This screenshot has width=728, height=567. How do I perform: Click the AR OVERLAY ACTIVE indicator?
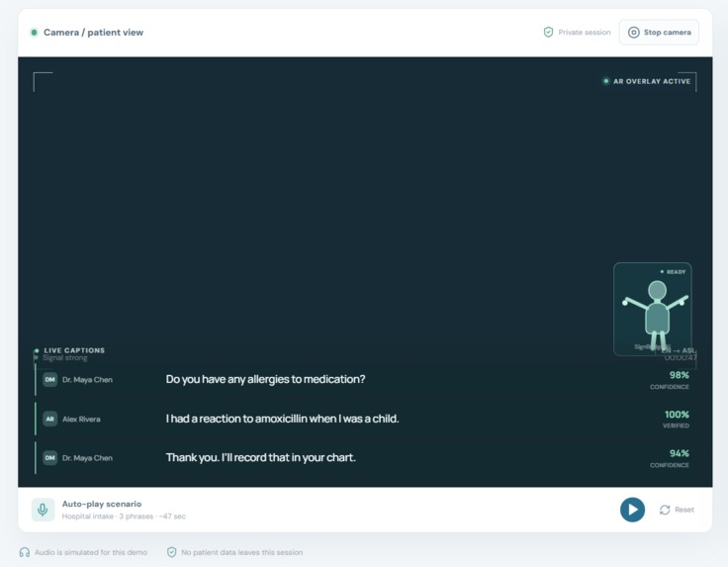click(x=646, y=81)
